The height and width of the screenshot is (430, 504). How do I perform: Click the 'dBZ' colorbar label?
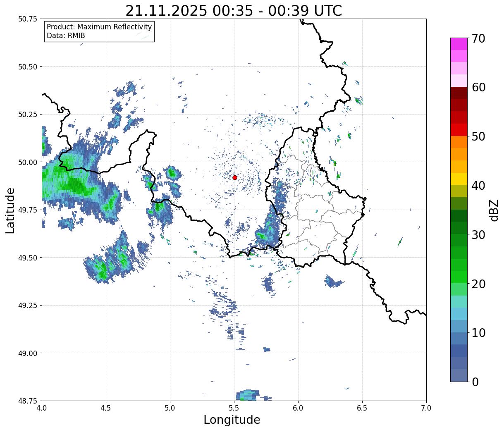tap(494, 210)
